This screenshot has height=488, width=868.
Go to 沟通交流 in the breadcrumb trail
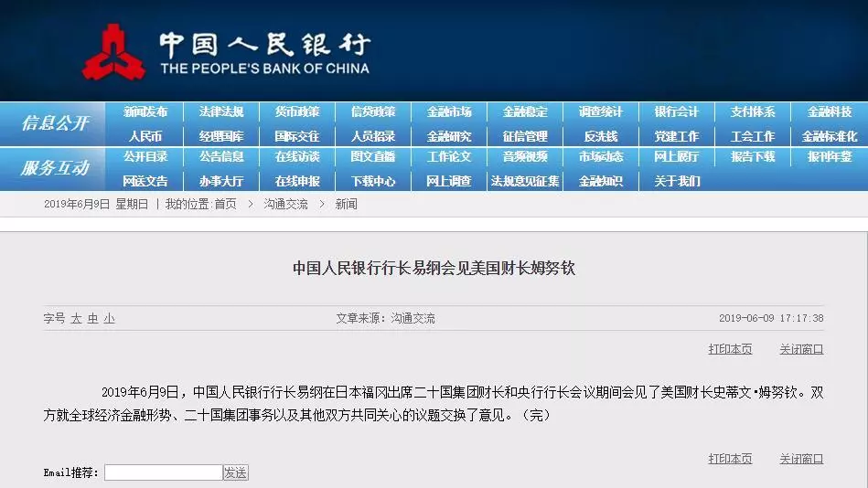click(x=286, y=205)
